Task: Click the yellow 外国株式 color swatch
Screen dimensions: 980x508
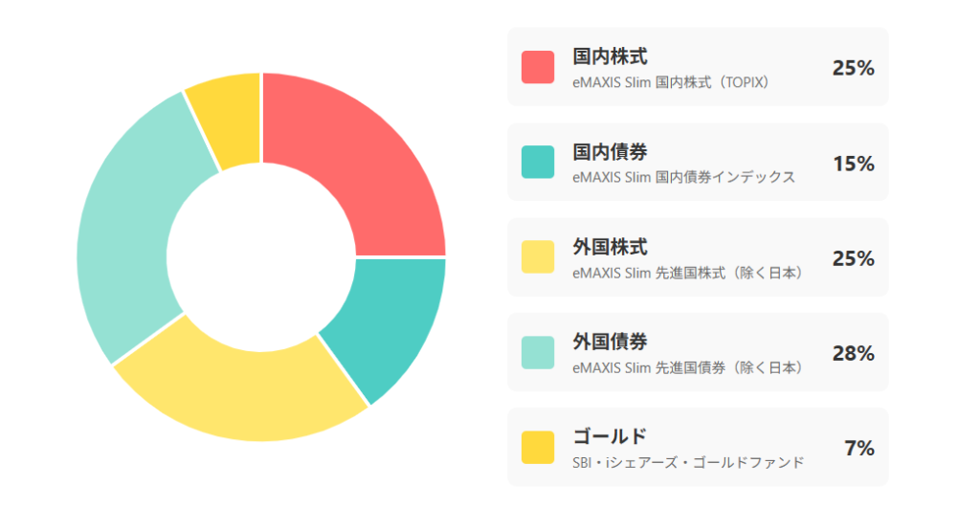Action: click(537, 256)
